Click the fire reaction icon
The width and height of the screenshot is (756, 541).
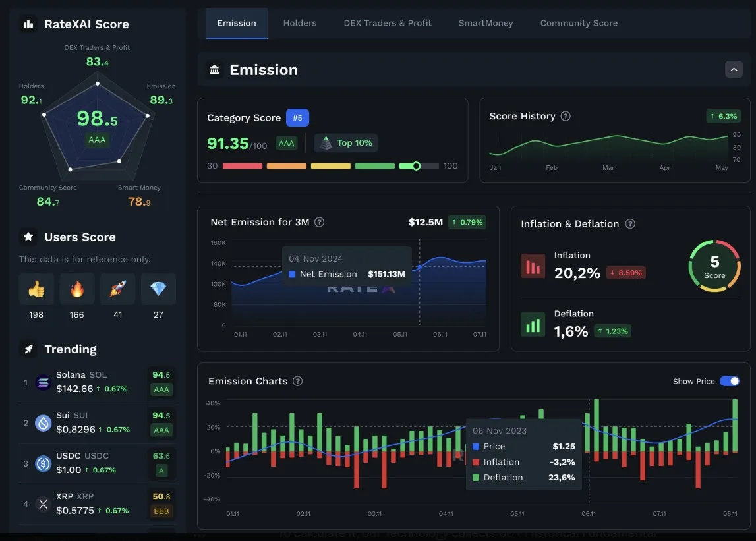pos(77,289)
